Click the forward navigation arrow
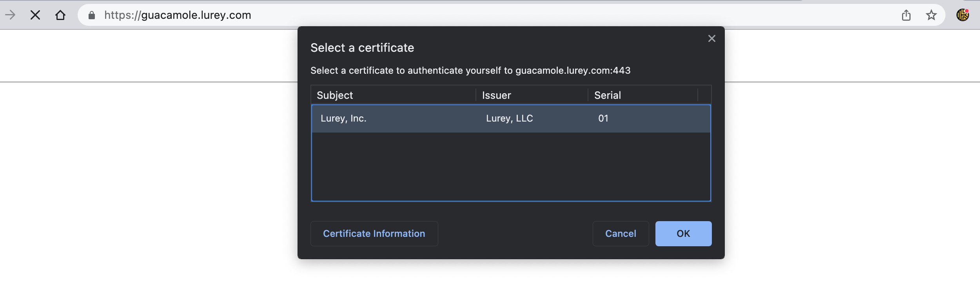The width and height of the screenshot is (980, 298). 11,15
